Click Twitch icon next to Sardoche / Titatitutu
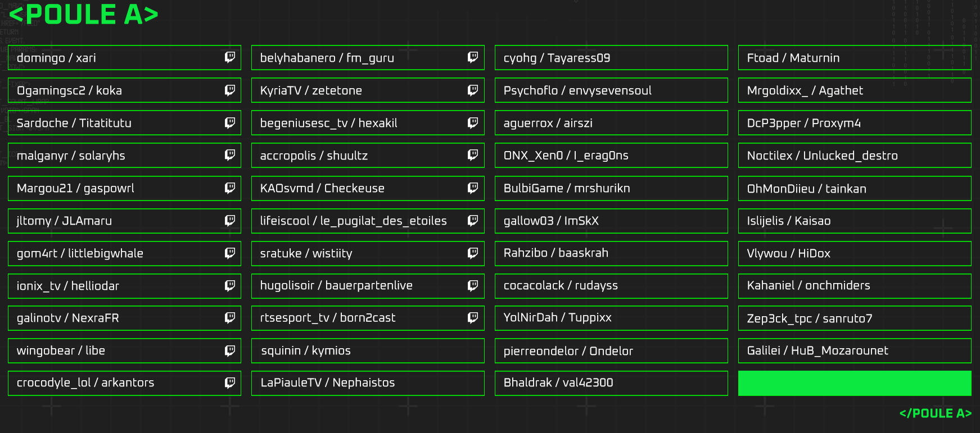The image size is (980, 433). click(x=230, y=122)
